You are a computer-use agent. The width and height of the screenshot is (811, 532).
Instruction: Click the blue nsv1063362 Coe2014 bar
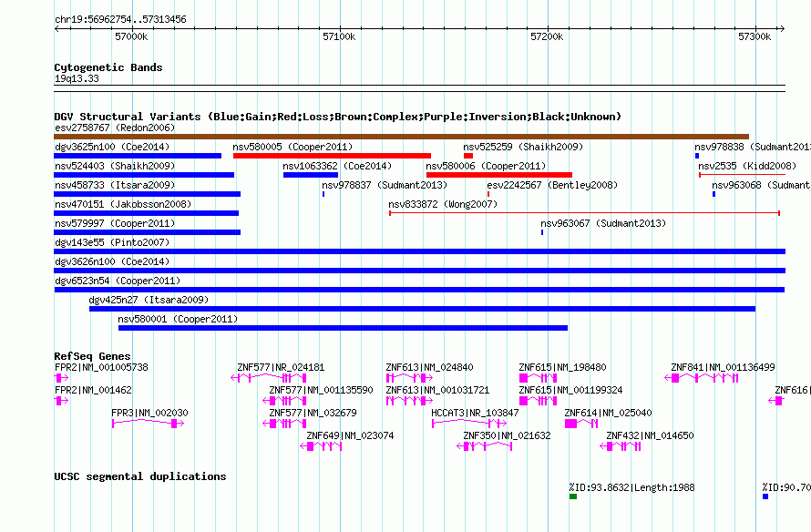coord(311,175)
